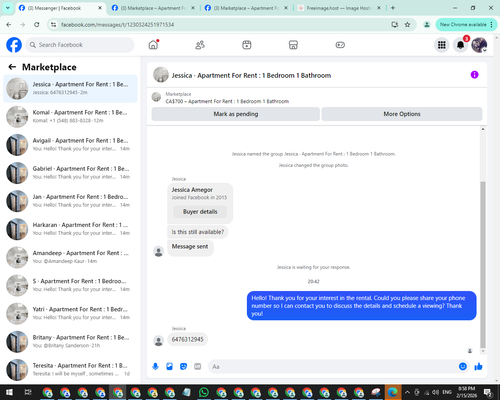Go back in browser

[9, 25]
